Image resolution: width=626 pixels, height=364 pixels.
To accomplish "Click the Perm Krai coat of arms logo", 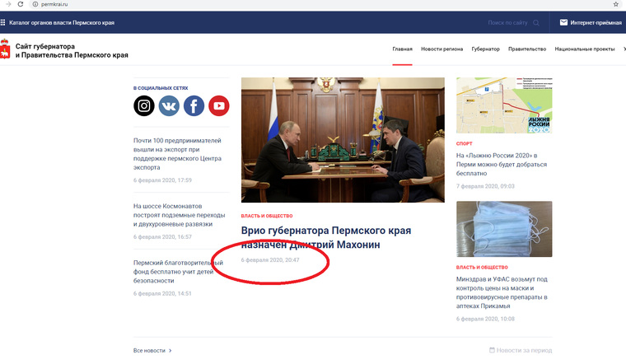I will click(x=5, y=49).
